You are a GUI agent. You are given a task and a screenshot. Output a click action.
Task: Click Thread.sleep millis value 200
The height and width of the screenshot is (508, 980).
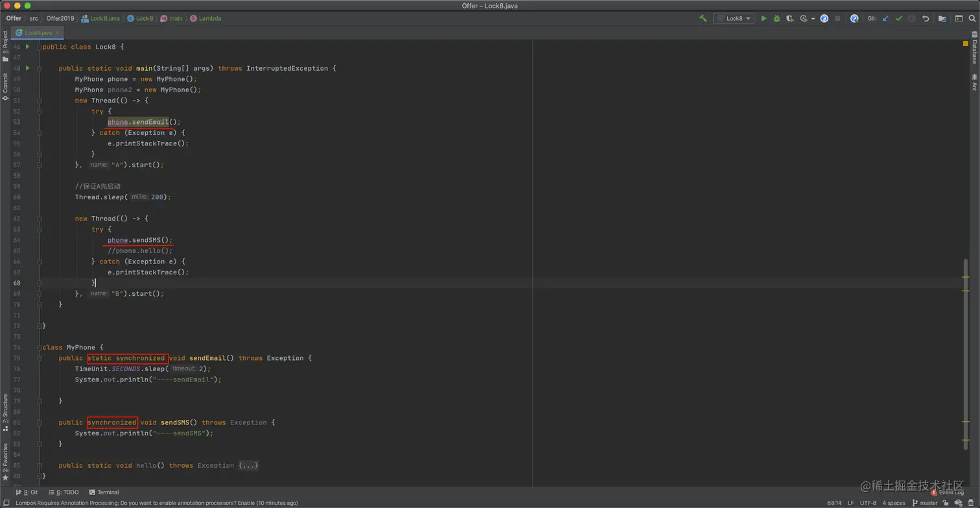coord(157,197)
